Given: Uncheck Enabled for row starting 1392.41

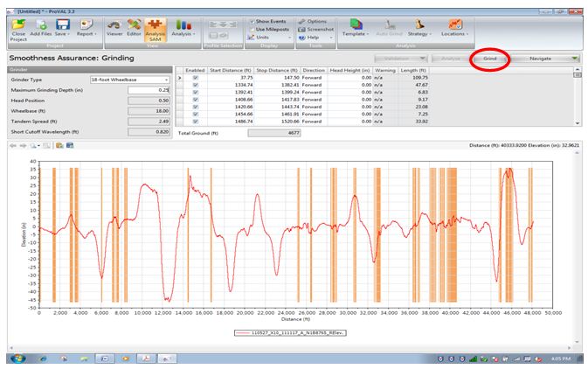Looking at the screenshot, I should pyautogui.click(x=196, y=92).
